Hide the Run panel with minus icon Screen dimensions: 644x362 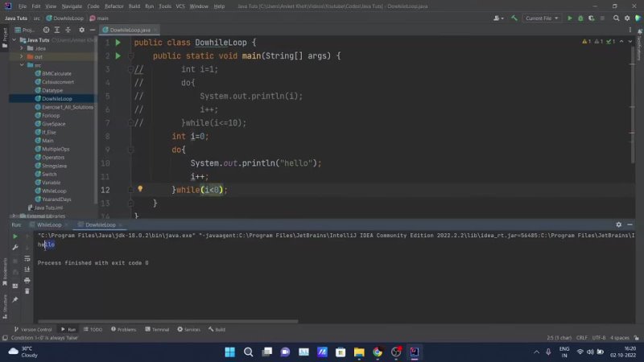630,224
